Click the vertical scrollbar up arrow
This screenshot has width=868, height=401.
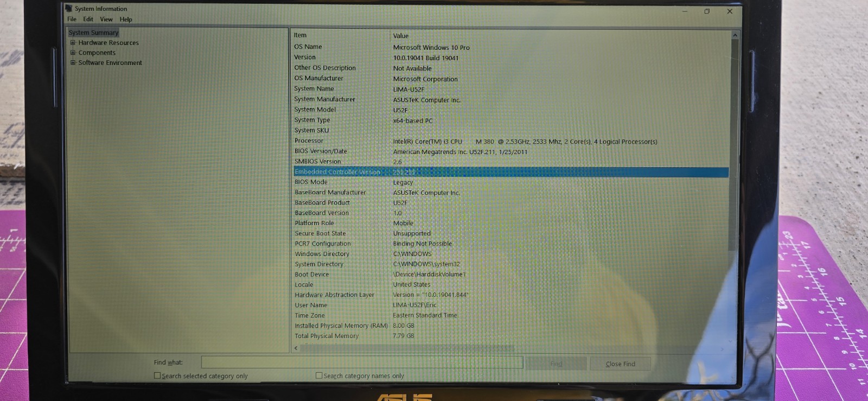[x=735, y=35]
